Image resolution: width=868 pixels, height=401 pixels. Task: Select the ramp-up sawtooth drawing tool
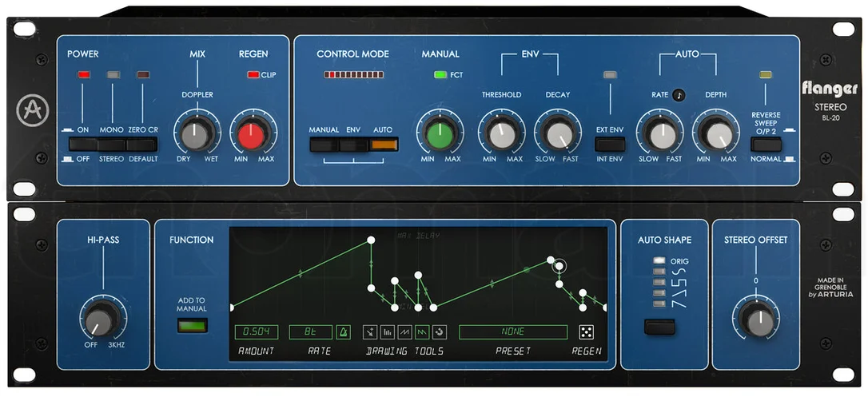pyautogui.click(x=404, y=332)
